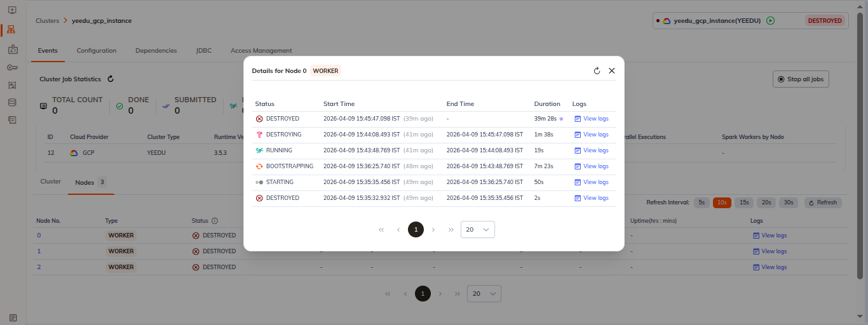The width and height of the screenshot is (868, 325).
Task: Jump to first page below nodes table
Action: (x=388, y=294)
